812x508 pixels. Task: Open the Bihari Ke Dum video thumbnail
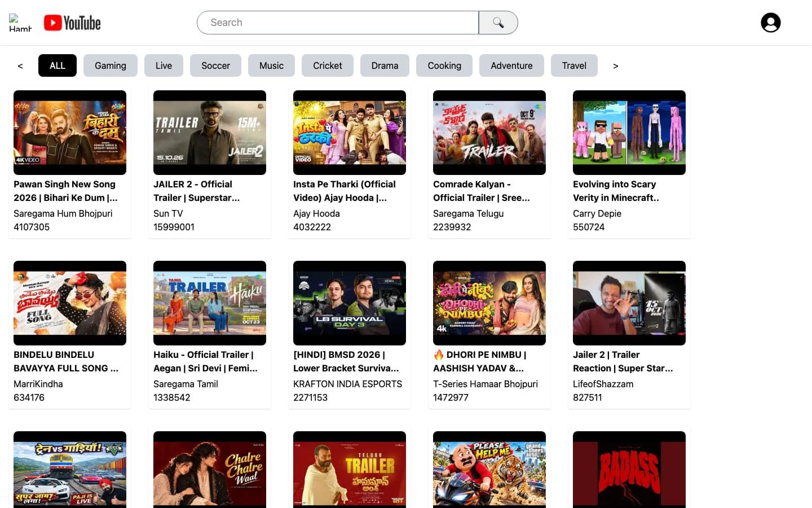click(70, 133)
